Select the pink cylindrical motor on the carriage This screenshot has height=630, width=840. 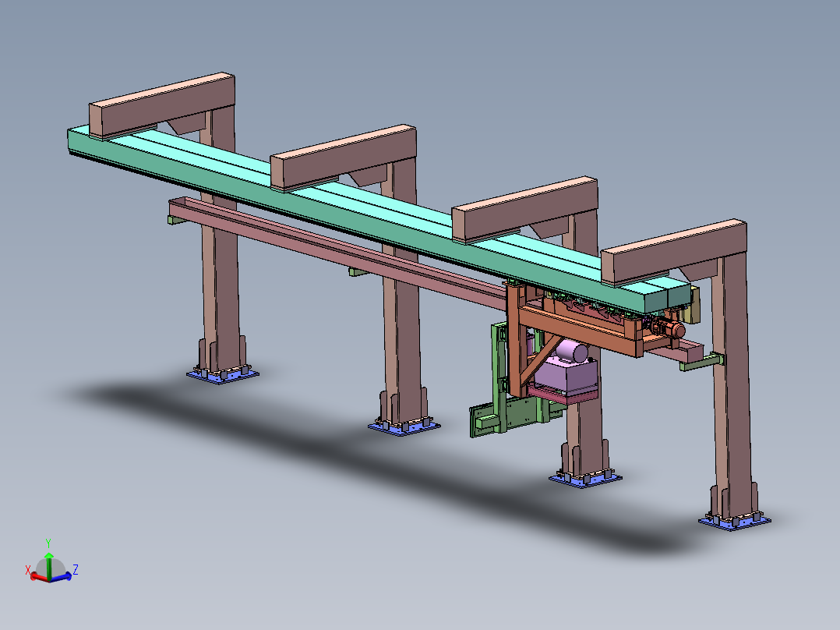[573, 352]
